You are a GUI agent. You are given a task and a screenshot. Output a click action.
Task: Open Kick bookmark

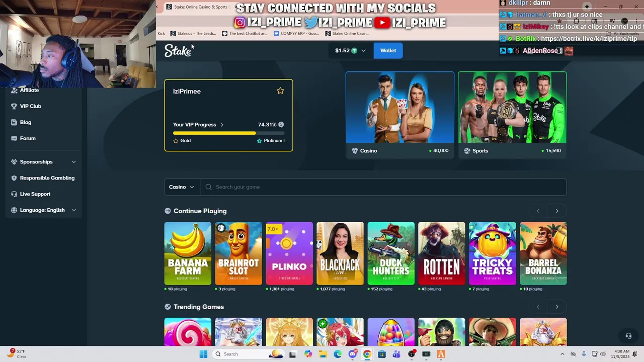point(161,34)
